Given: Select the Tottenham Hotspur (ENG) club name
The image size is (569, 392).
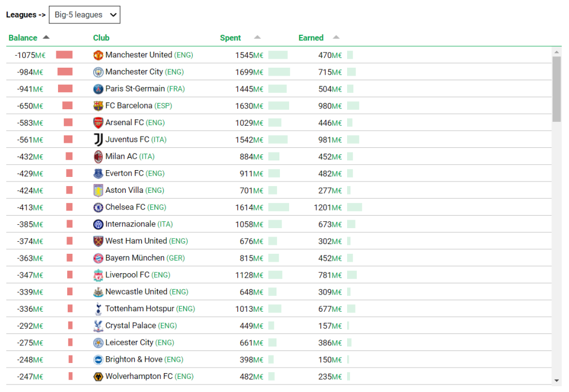Looking at the screenshot, I should [x=150, y=309].
